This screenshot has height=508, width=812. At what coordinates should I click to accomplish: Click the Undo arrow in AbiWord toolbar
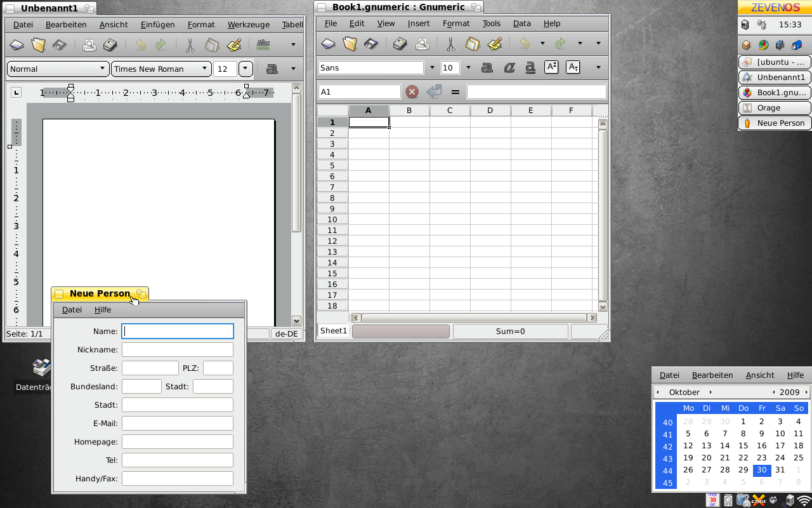click(x=140, y=45)
